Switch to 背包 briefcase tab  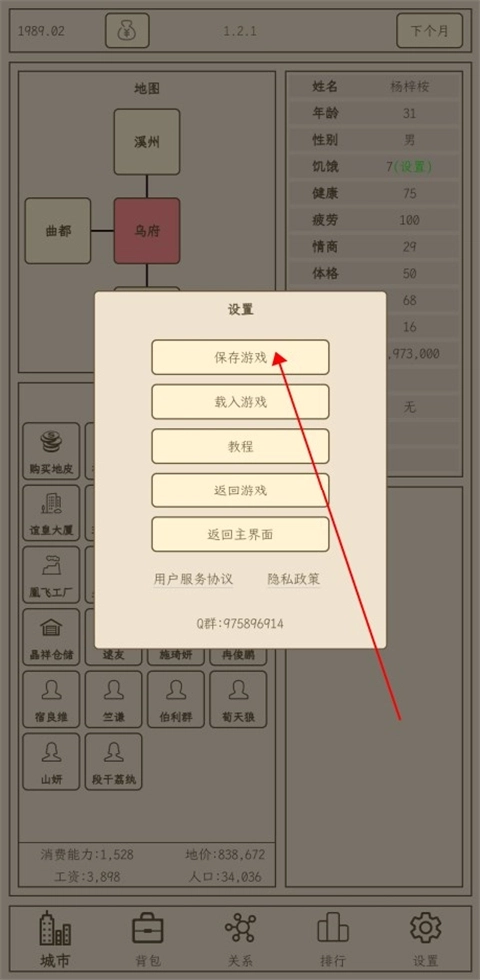(x=148, y=940)
